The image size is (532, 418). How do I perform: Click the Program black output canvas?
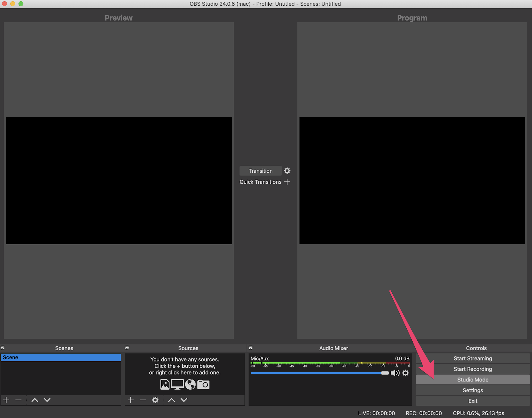(412, 180)
